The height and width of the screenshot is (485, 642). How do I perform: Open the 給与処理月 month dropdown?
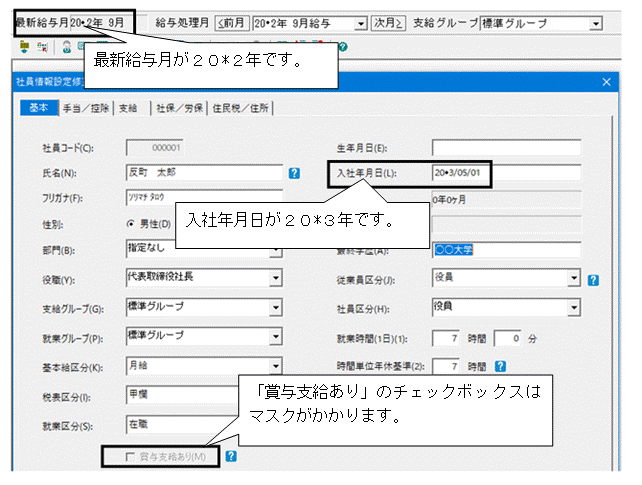click(361, 23)
